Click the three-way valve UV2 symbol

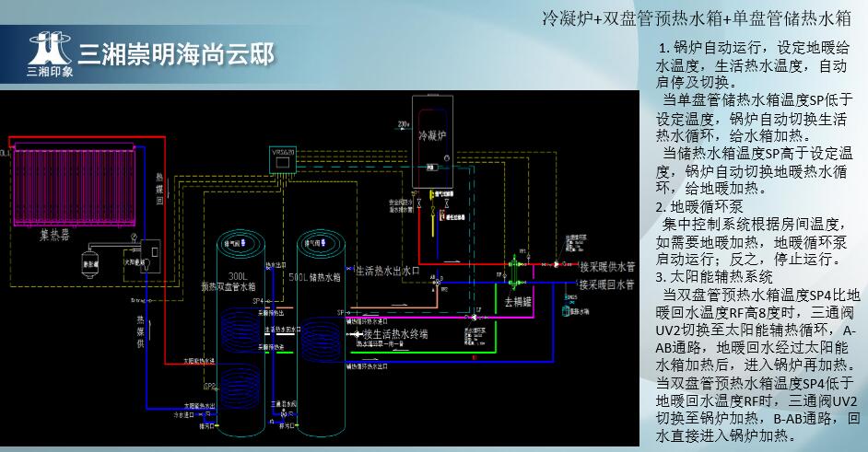pos(437,282)
